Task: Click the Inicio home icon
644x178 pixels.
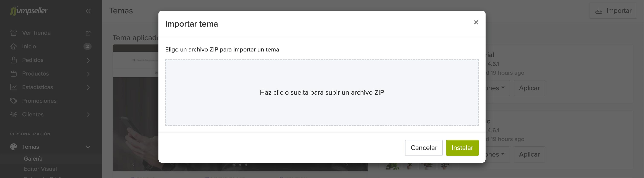Action: (x=14, y=46)
